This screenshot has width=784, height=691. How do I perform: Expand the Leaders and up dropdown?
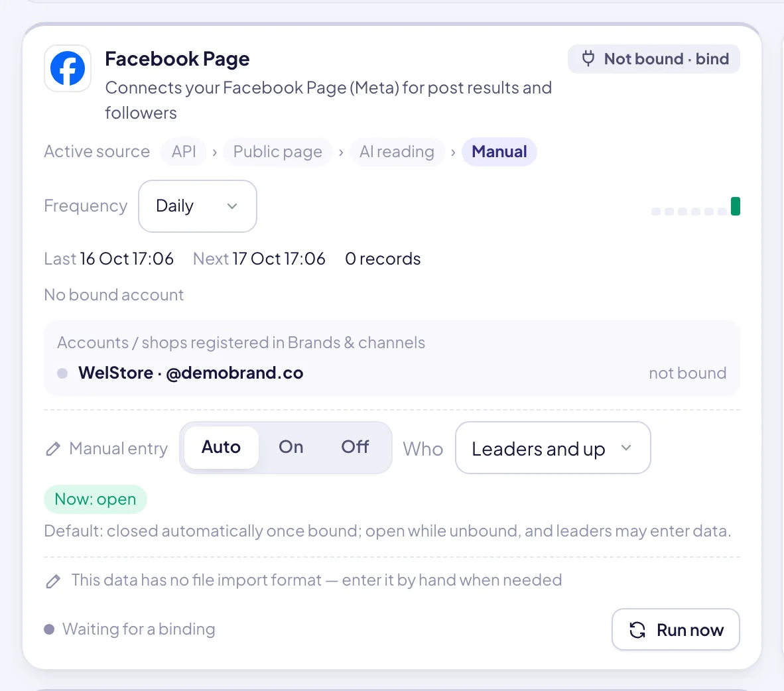[x=553, y=448]
